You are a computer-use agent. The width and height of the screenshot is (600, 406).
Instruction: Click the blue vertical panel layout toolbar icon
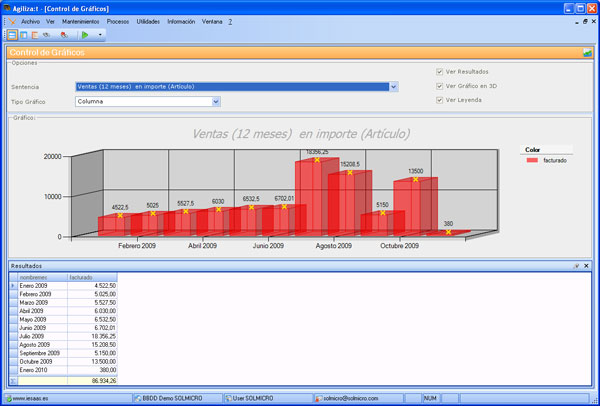(24, 35)
